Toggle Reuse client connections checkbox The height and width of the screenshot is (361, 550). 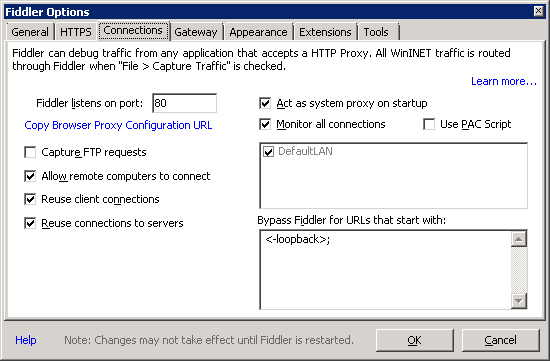pos(30,199)
